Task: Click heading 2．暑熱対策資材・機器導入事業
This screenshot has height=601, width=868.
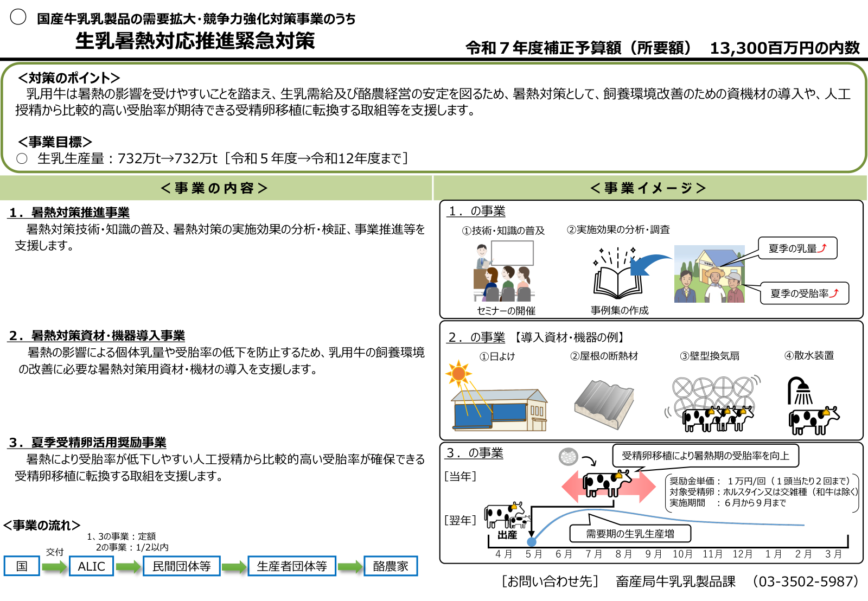Action: 97,336
